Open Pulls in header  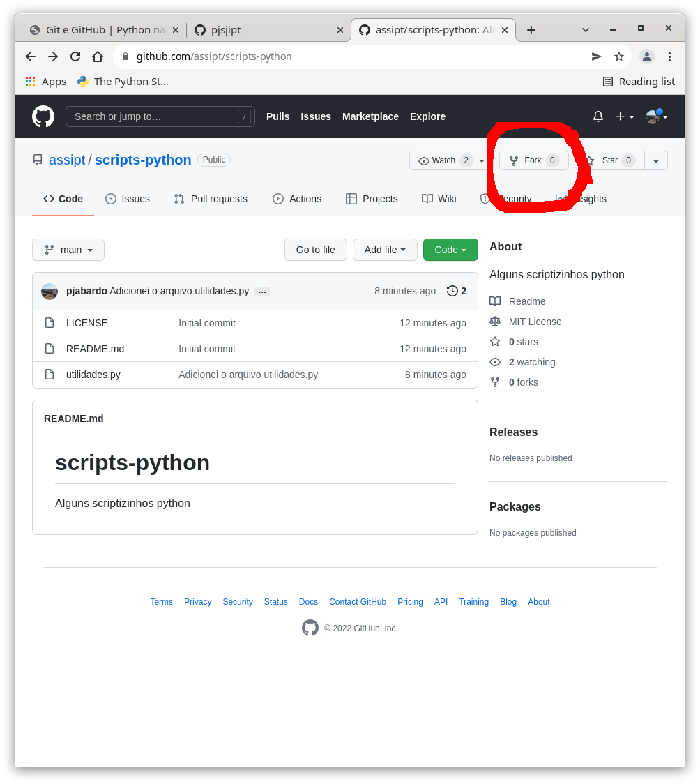point(277,116)
